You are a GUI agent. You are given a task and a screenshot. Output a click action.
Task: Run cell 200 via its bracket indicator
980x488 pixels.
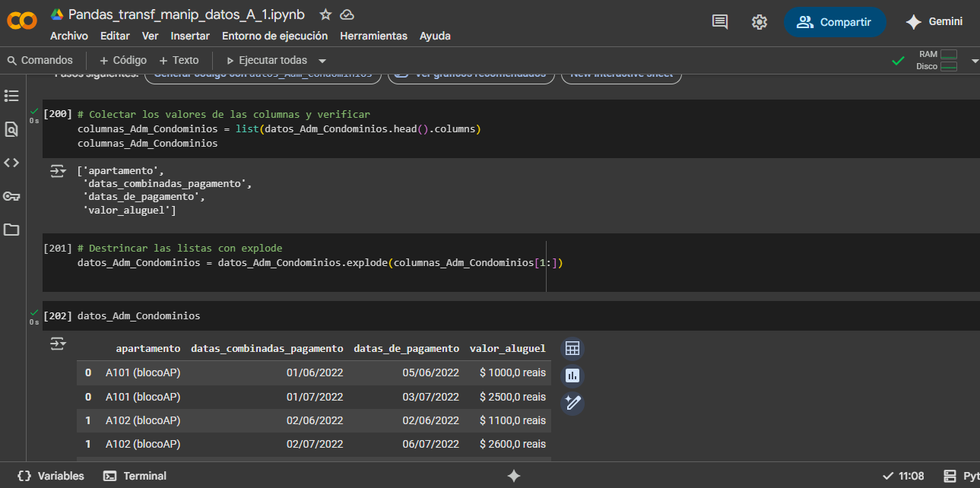pyautogui.click(x=58, y=114)
